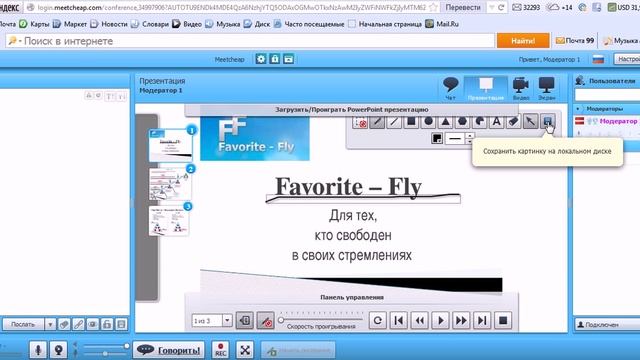
Task: Open the Послать dropdown arrow
Action: tap(50, 324)
